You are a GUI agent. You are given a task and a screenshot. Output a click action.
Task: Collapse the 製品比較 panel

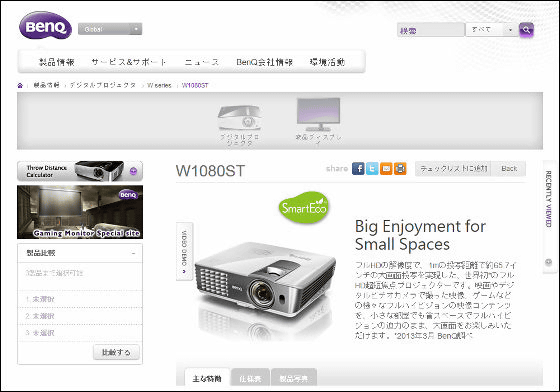pyautogui.click(x=133, y=253)
